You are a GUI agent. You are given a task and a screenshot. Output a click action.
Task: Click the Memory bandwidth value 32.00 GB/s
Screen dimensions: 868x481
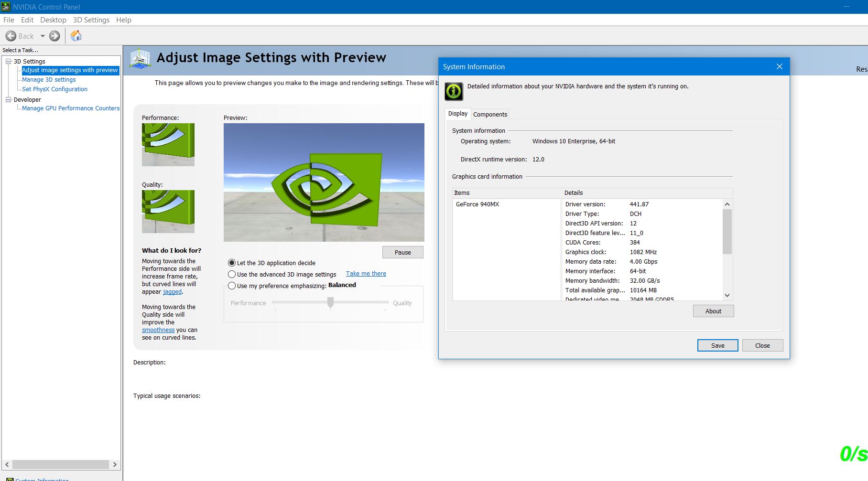pos(645,281)
